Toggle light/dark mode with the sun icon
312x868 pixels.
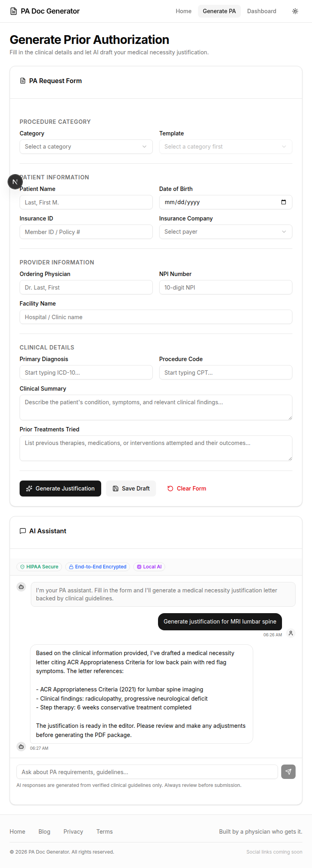295,11
